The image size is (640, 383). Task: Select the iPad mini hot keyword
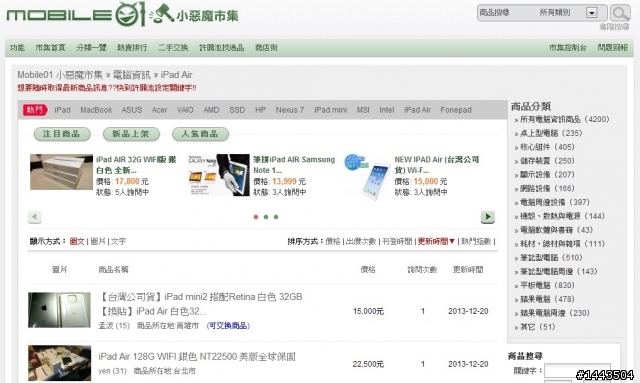tap(331, 110)
